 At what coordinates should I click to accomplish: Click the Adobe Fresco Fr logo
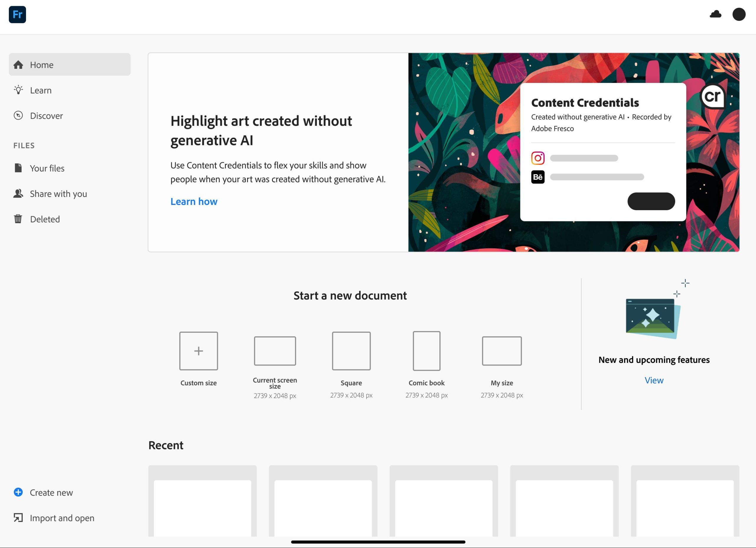tap(17, 14)
